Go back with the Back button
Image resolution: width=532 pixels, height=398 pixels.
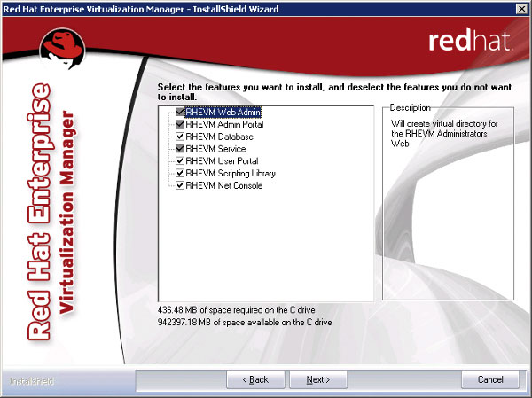(255, 379)
